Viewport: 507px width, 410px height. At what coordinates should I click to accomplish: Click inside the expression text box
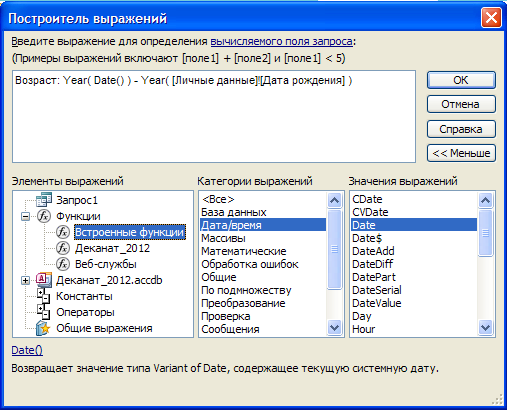[214, 116]
